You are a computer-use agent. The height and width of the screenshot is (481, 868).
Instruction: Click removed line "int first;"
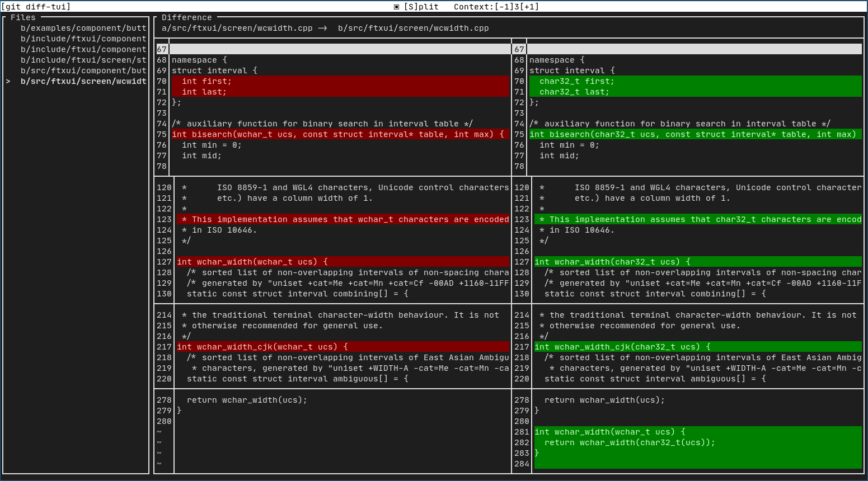pyautogui.click(x=340, y=81)
